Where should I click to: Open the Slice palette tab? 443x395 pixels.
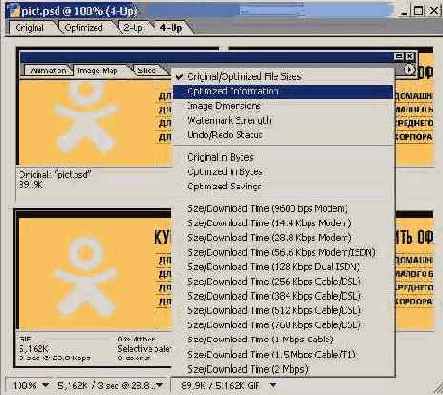pyautogui.click(x=146, y=70)
